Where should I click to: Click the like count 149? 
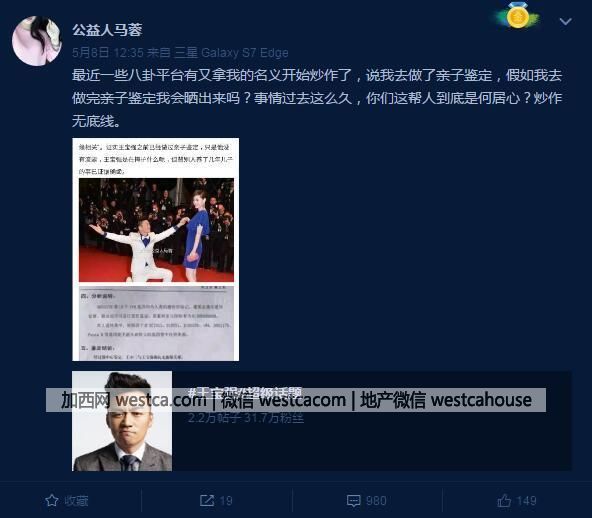[x=526, y=501]
